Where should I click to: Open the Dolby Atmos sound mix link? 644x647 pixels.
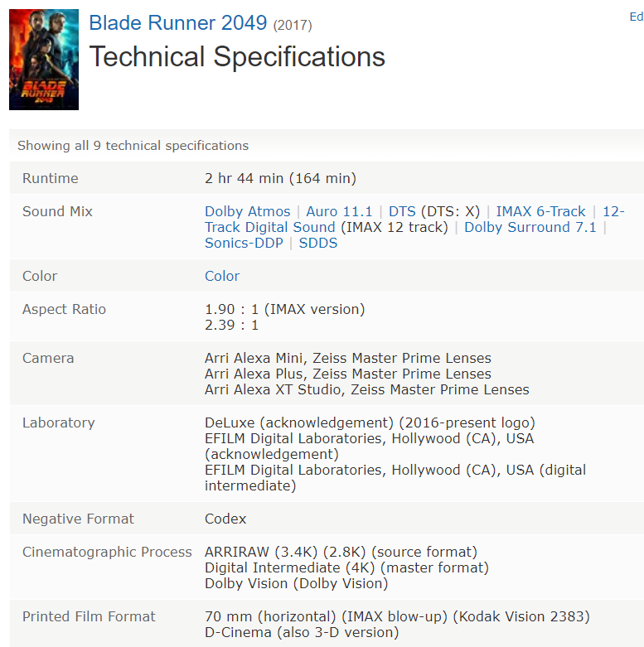[247, 211]
